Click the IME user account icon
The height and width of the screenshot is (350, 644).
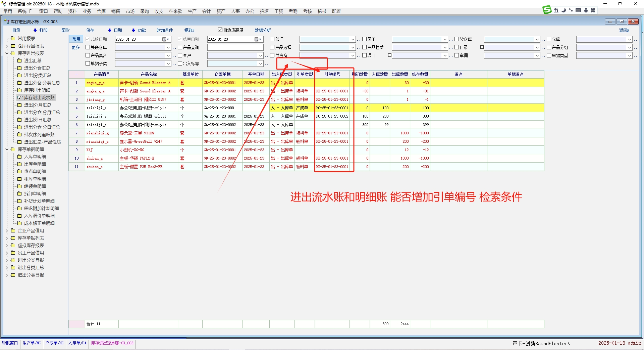(x=586, y=10)
